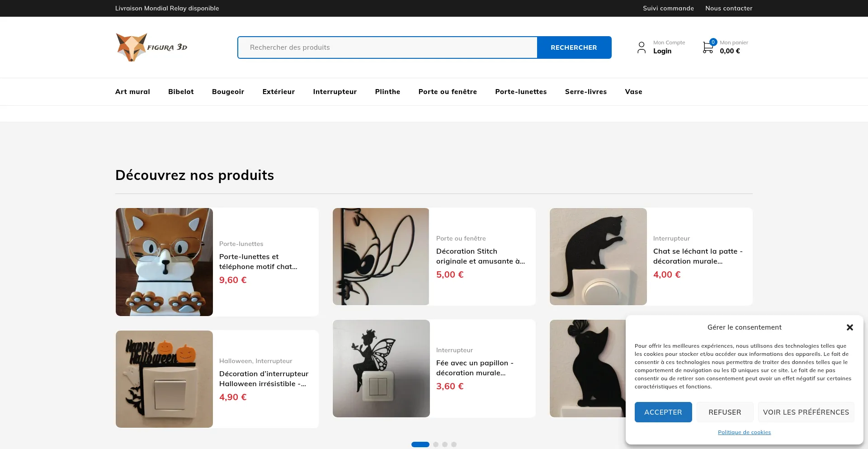Open the Interrupteur category menu
Viewport: 868px width, 449px height.
click(x=335, y=92)
